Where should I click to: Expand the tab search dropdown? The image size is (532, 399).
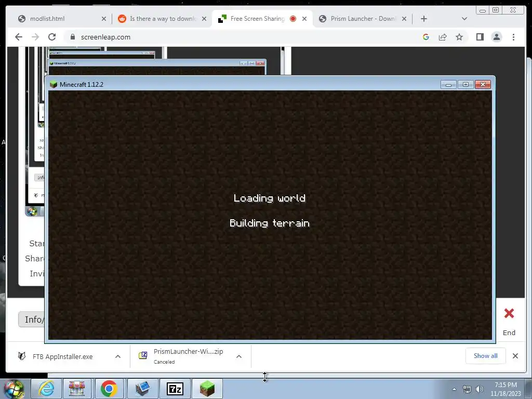(x=464, y=19)
